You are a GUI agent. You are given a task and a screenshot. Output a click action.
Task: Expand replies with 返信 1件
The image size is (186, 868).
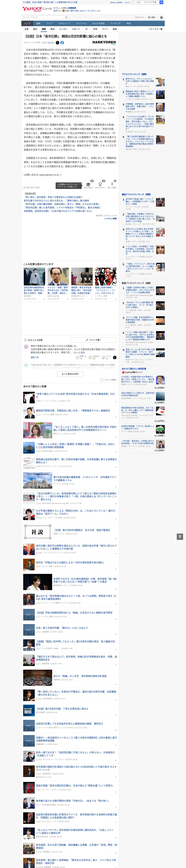pyautogui.click(x=34, y=357)
